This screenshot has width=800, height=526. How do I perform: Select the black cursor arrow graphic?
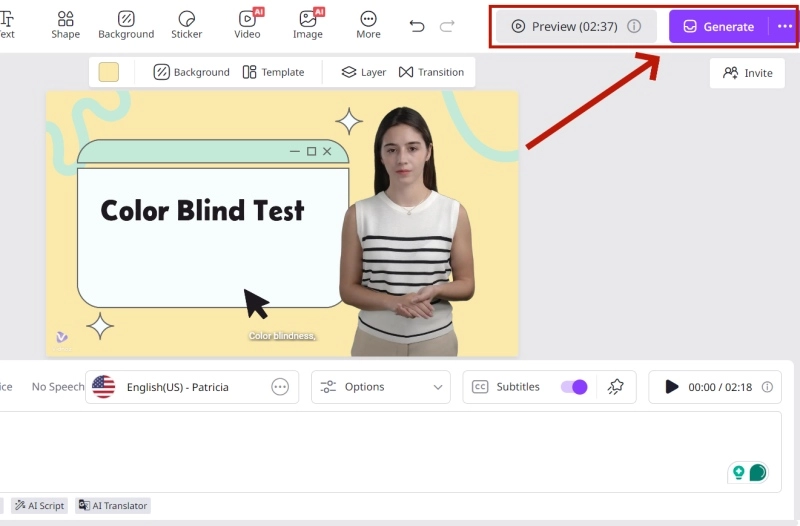pyautogui.click(x=256, y=304)
